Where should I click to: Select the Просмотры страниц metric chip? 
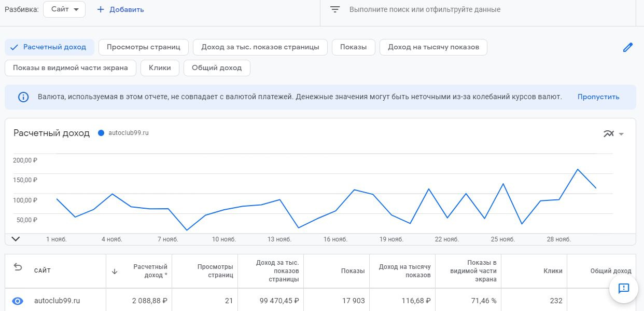click(144, 47)
